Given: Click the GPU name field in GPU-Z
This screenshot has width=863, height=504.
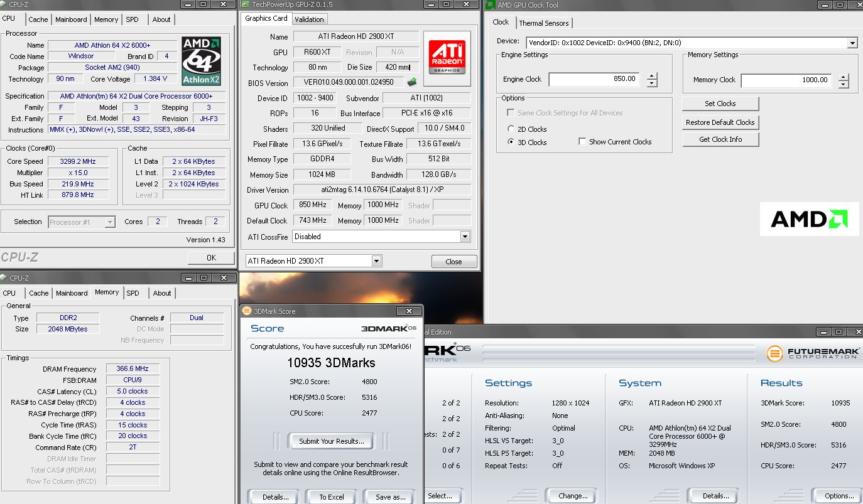Looking at the screenshot, I should coord(356,36).
